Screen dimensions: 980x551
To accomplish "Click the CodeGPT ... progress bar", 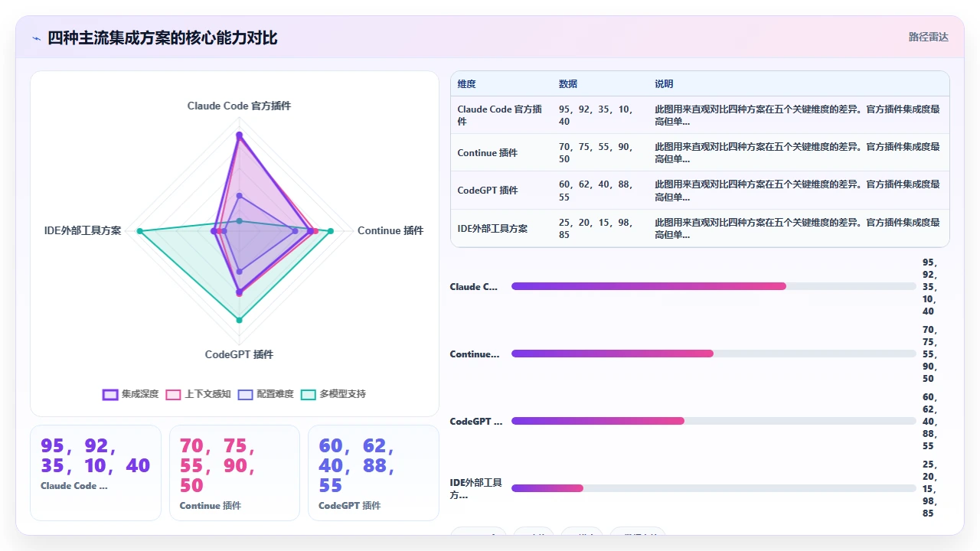I will click(x=714, y=421).
